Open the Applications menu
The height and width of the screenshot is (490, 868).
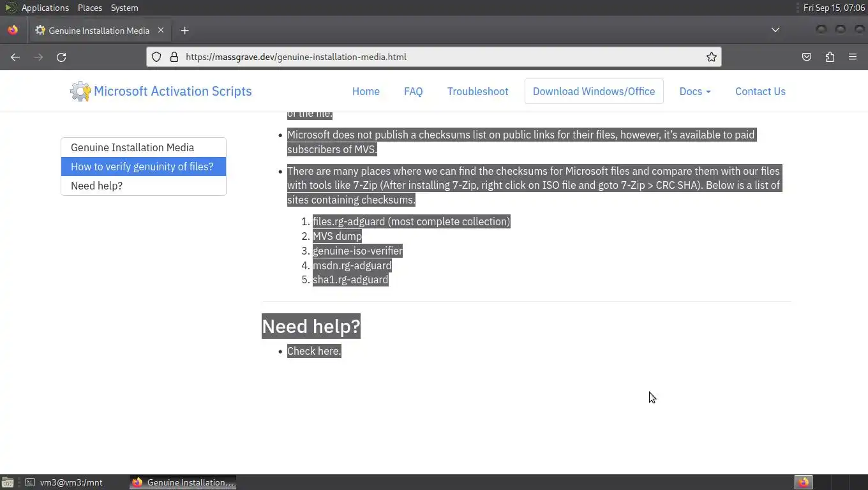45,8
